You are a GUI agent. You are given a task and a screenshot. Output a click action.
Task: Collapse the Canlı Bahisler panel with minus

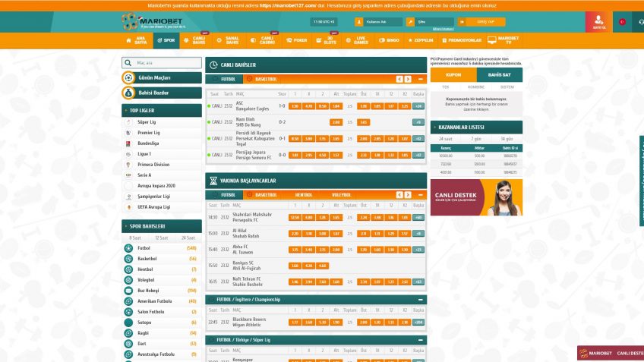pyautogui.click(x=420, y=79)
